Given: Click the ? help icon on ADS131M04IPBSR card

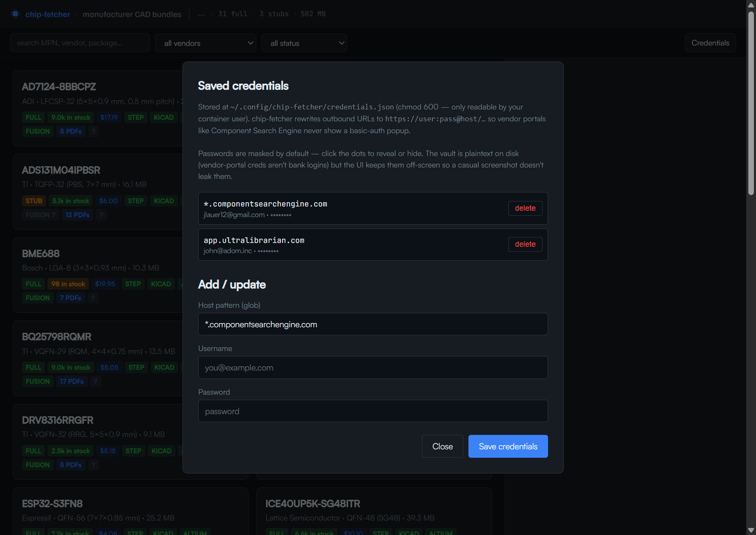Looking at the screenshot, I should pyautogui.click(x=101, y=215).
